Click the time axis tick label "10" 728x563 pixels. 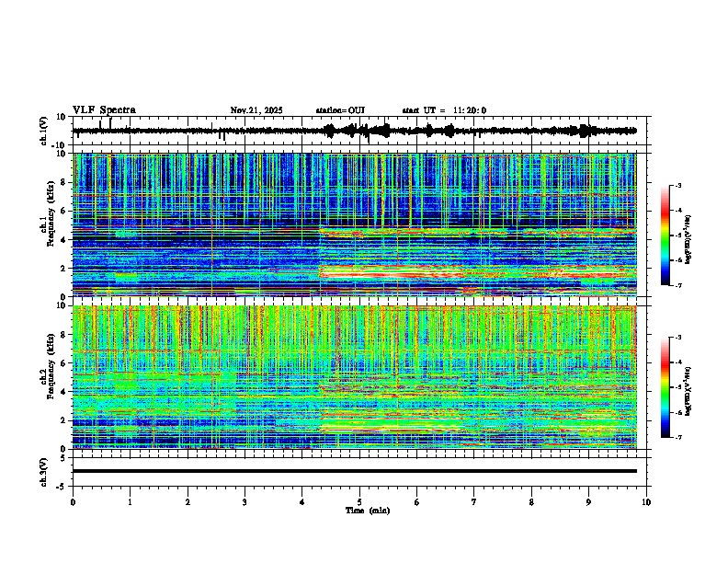tap(646, 502)
